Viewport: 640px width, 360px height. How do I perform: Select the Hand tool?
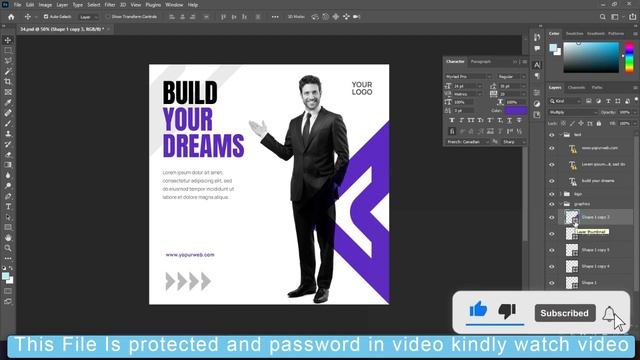[x=8, y=238]
